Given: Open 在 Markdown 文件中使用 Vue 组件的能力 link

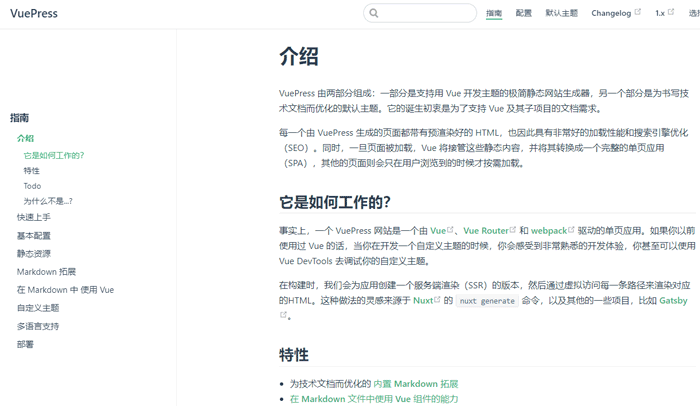Looking at the screenshot, I should (x=374, y=399).
